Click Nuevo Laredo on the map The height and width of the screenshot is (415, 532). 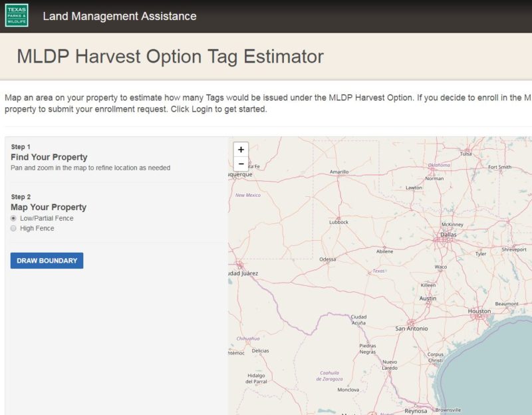[x=389, y=364]
